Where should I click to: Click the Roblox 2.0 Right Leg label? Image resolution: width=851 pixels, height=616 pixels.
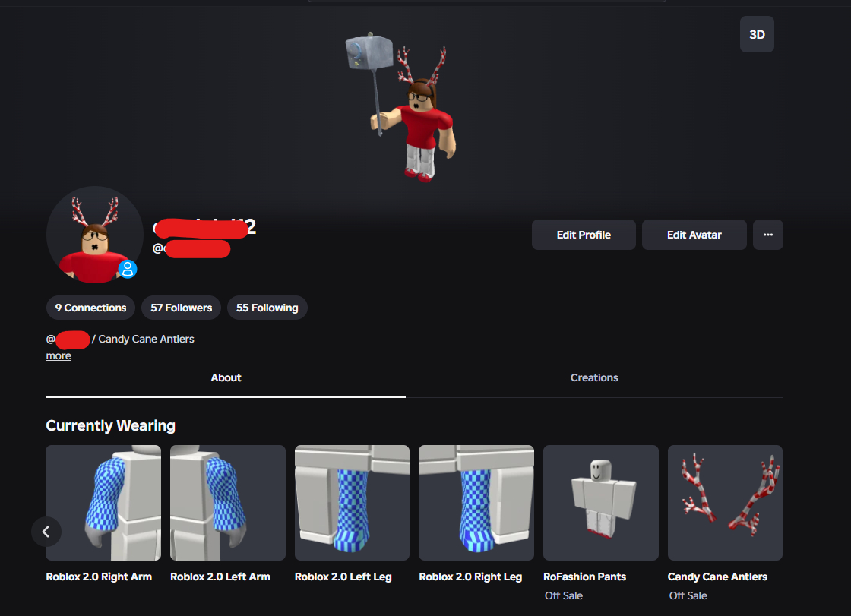click(x=470, y=577)
